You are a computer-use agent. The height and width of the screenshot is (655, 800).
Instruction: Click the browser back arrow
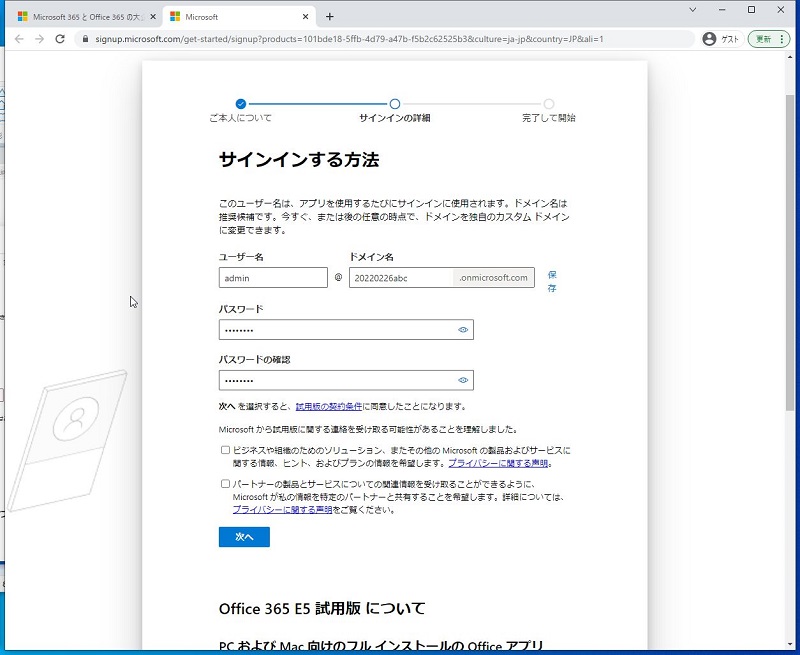tap(19, 39)
